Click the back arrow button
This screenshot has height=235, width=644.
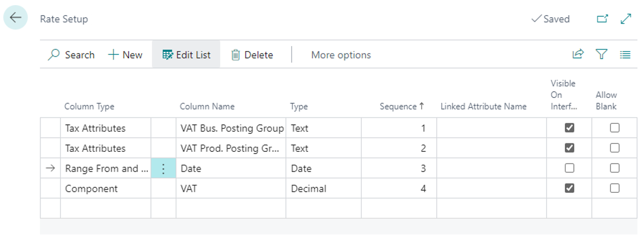(x=15, y=18)
